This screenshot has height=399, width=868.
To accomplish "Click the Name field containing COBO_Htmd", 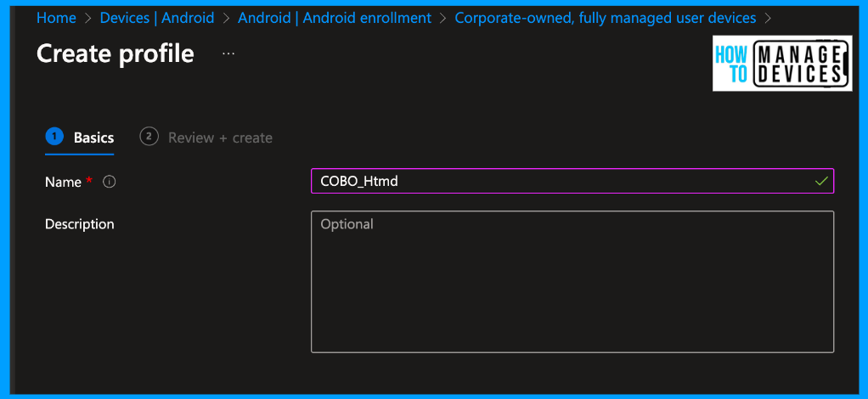I will pos(572,181).
